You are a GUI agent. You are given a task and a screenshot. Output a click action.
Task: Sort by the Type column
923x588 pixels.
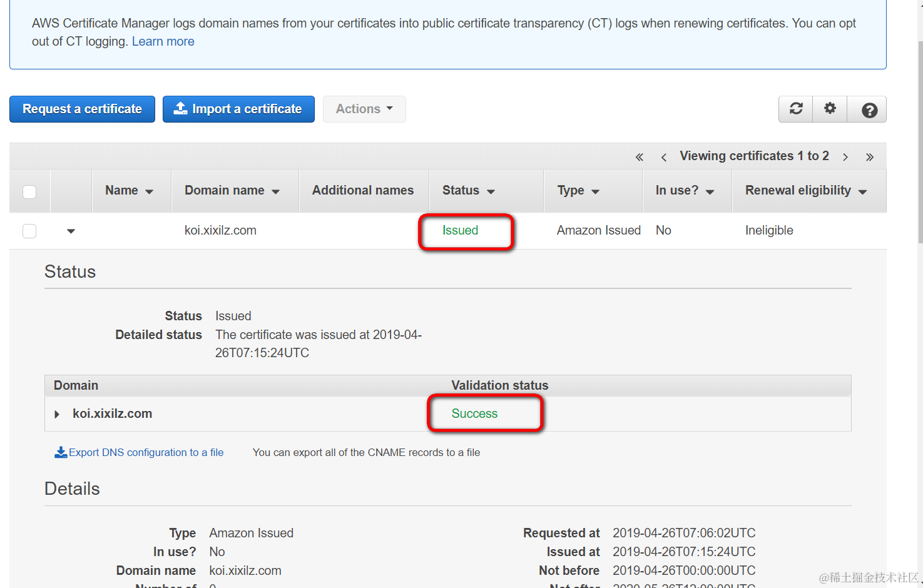(x=578, y=191)
